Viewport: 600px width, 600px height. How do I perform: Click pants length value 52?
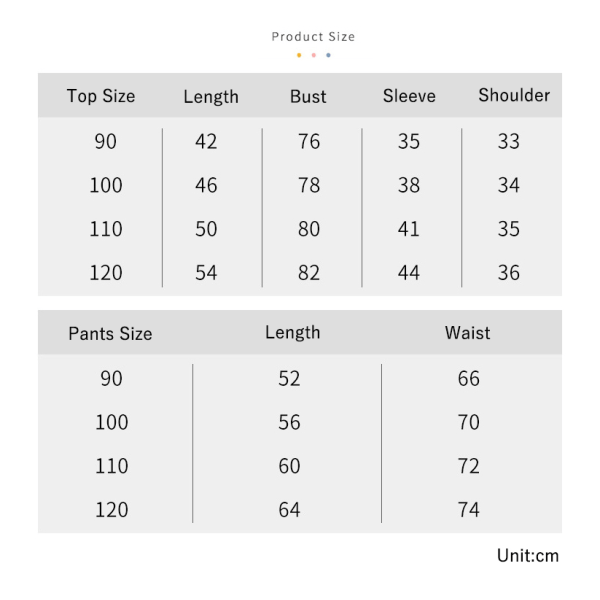(289, 378)
